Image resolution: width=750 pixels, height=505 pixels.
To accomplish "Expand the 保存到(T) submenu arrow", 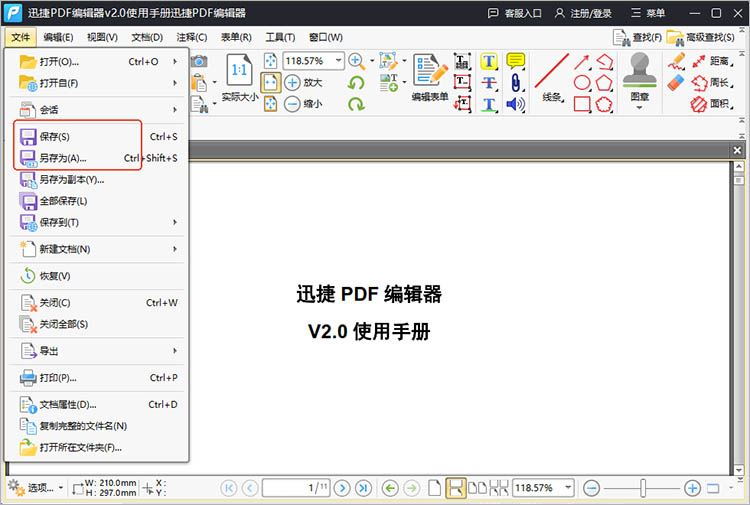I will (175, 222).
